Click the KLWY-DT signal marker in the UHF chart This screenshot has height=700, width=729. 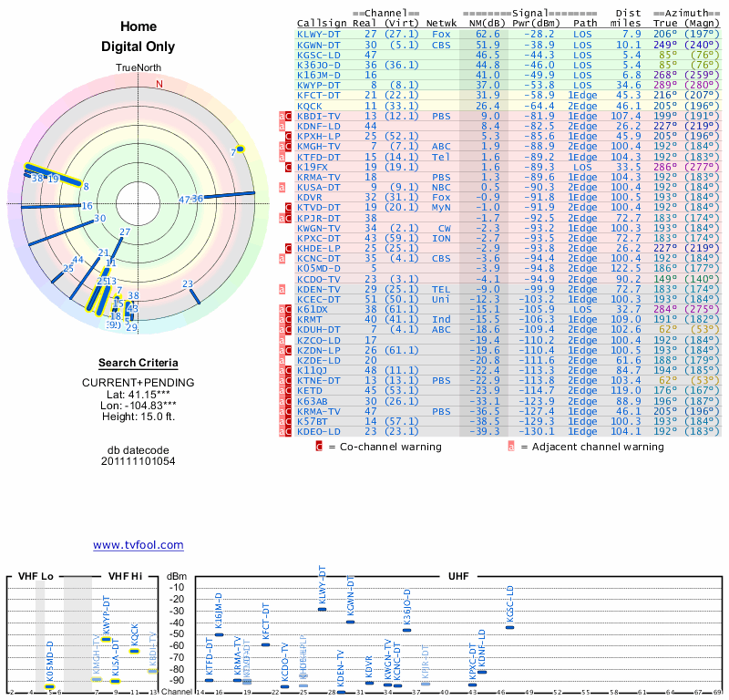click(322, 609)
